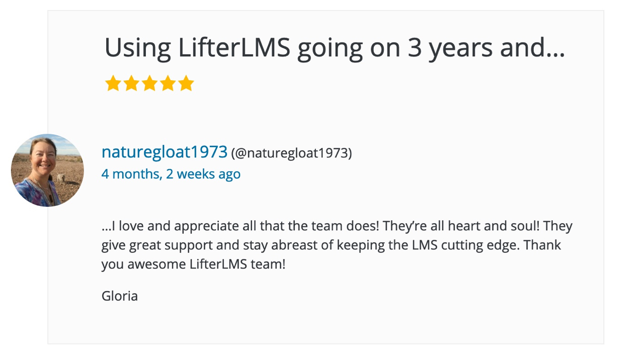This screenshot has width=644, height=358.
Task: Click the "Gloria" signature line
Action: point(120,296)
